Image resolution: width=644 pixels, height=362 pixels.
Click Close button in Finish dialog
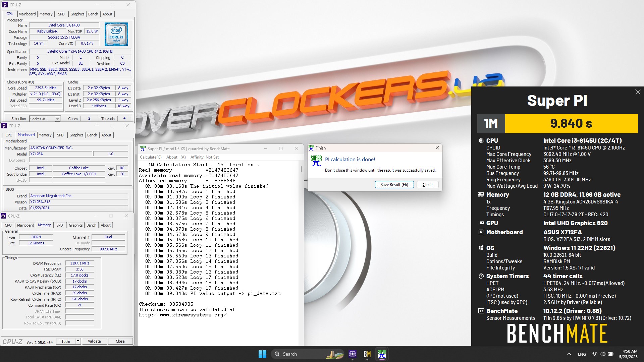tap(427, 185)
